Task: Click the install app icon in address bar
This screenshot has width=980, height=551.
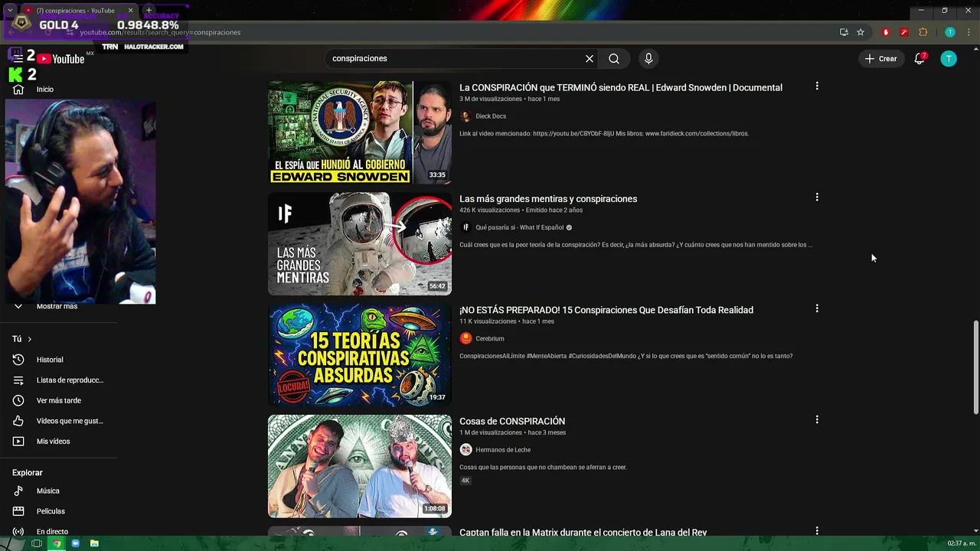Action: tap(844, 32)
